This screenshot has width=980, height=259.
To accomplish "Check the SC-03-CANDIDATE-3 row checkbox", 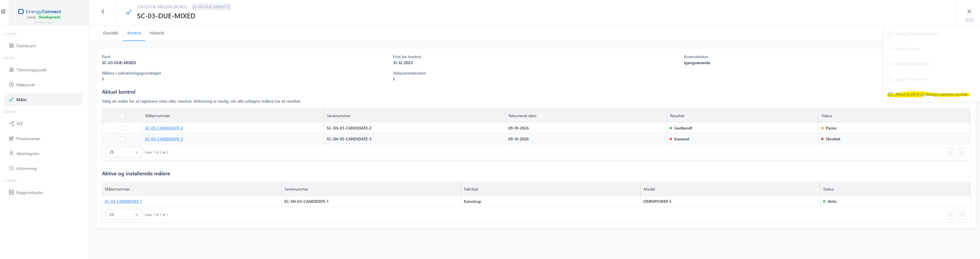I will 122,139.
